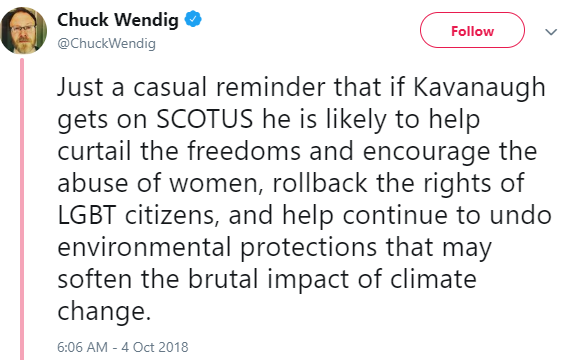The image size is (581, 360).
Task: Click the pink thread connector line
Action: pos(22,209)
